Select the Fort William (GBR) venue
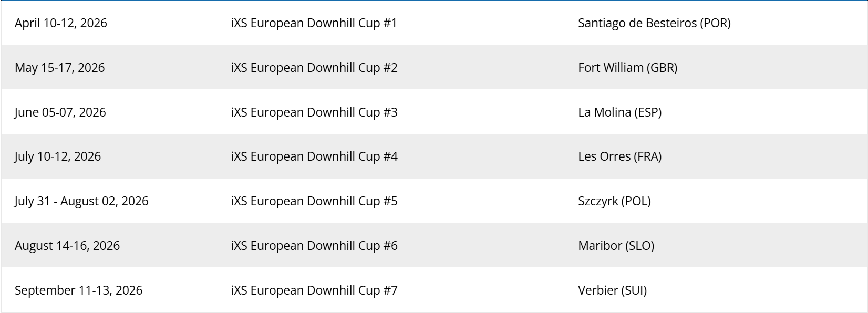Image resolution: width=868 pixels, height=313 pixels. [627, 68]
